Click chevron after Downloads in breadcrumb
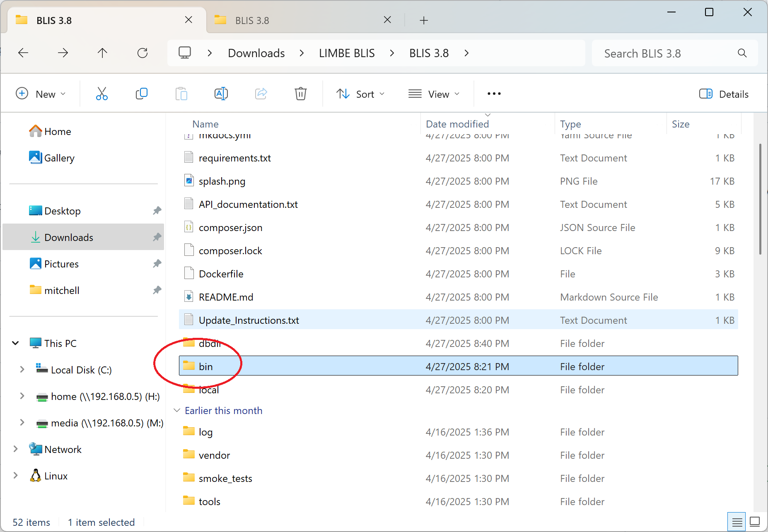768x532 pixels. (302, 53)
